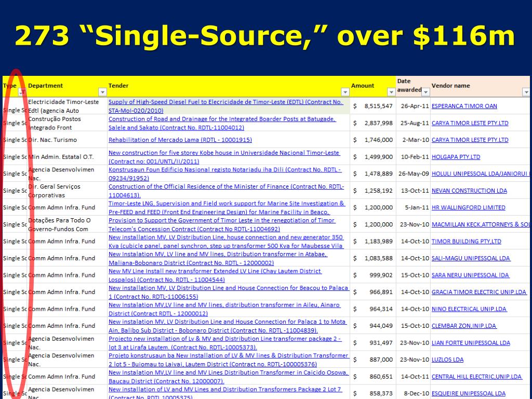The image size is (532, 399).
Task: Select the date cell 10-Feb-11
Action: point(413,157)
